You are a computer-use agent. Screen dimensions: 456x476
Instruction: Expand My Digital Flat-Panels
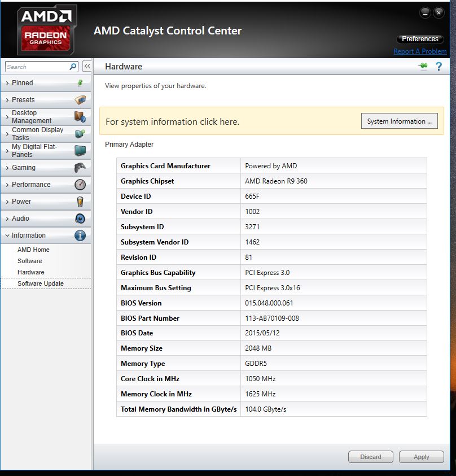click(46, 151)
